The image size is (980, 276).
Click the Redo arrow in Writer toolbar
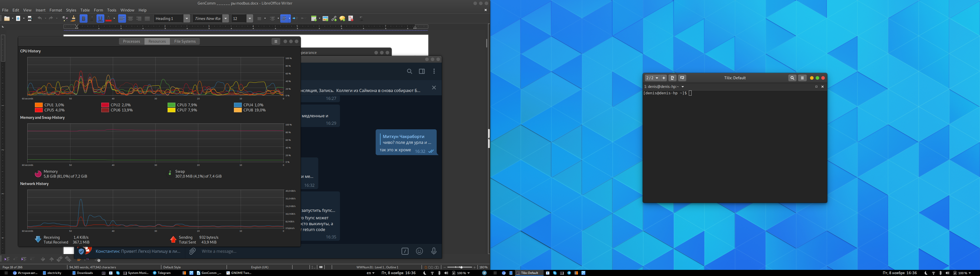point(51,18)
